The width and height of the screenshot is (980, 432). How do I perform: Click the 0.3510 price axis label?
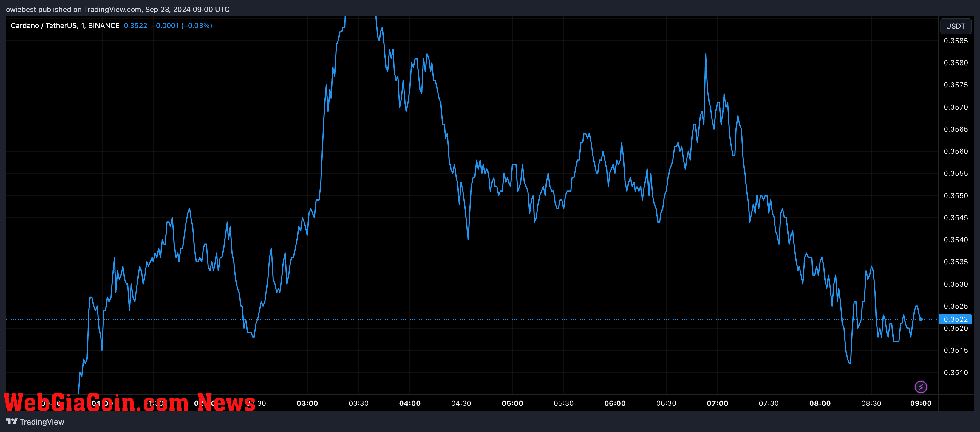(x=956, y=373)
